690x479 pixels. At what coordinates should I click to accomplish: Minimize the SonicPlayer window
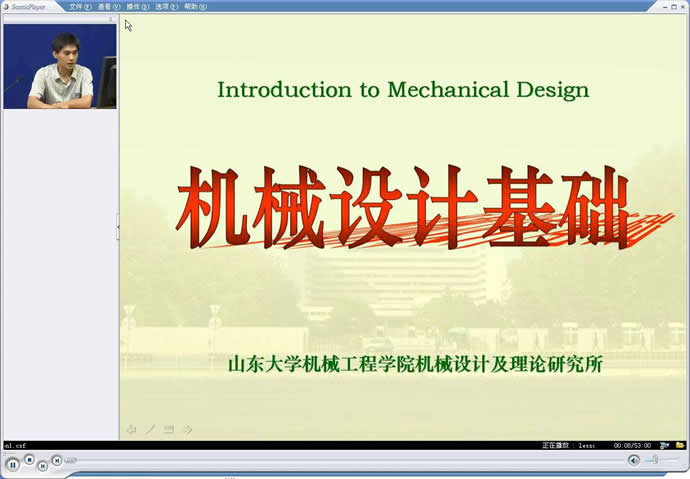pyautogui.click(x=666, y=7)
